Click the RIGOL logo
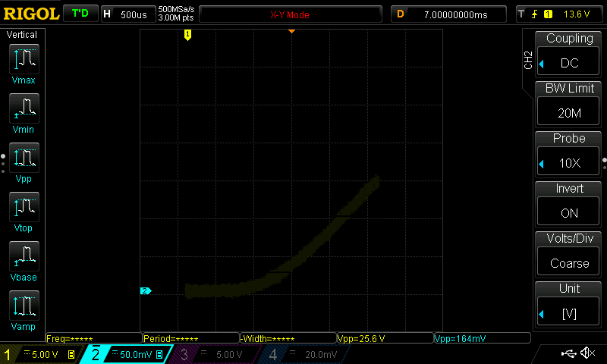Viewport: 607px width, 364px height. [31, 14]
